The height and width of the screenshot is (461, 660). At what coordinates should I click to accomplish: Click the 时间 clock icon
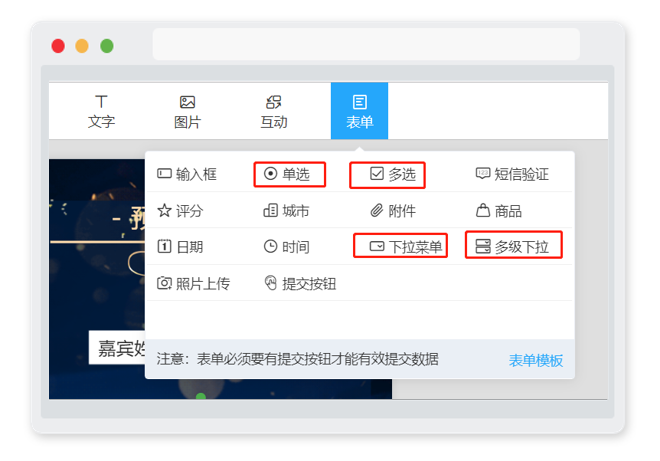tap(270, 246)
